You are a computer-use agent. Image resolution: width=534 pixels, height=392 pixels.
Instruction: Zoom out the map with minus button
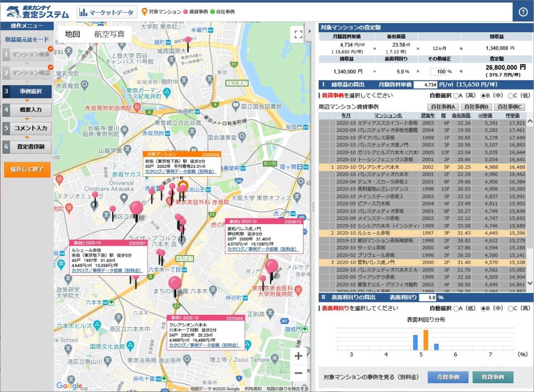point(298,373)
